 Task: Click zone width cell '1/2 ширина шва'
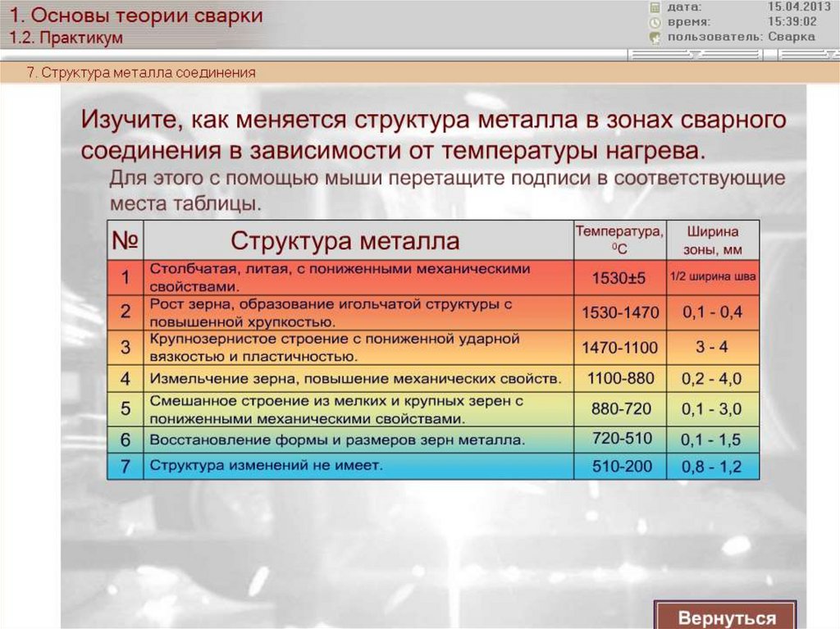tap(713, 277)
